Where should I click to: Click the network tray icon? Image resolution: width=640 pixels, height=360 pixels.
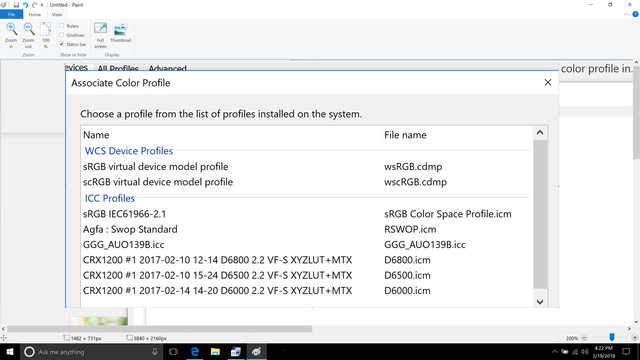tap(575, 352)
